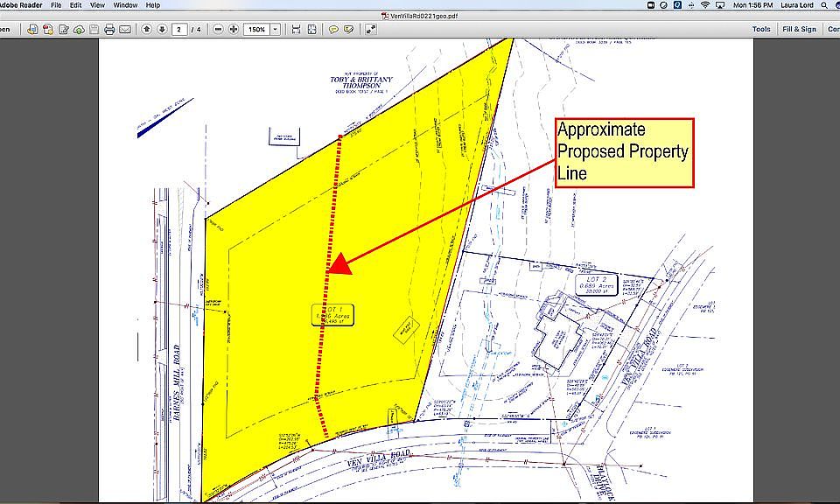The height and width of the screenshot is (504, 840).
Task: Click the Convert PDF icon with red badge
Action: point(48,30)
